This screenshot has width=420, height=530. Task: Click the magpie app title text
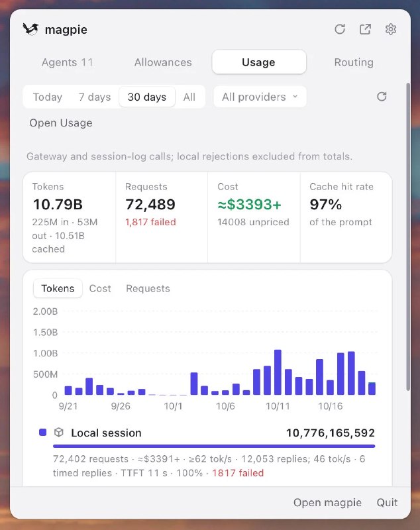[66, 30]
